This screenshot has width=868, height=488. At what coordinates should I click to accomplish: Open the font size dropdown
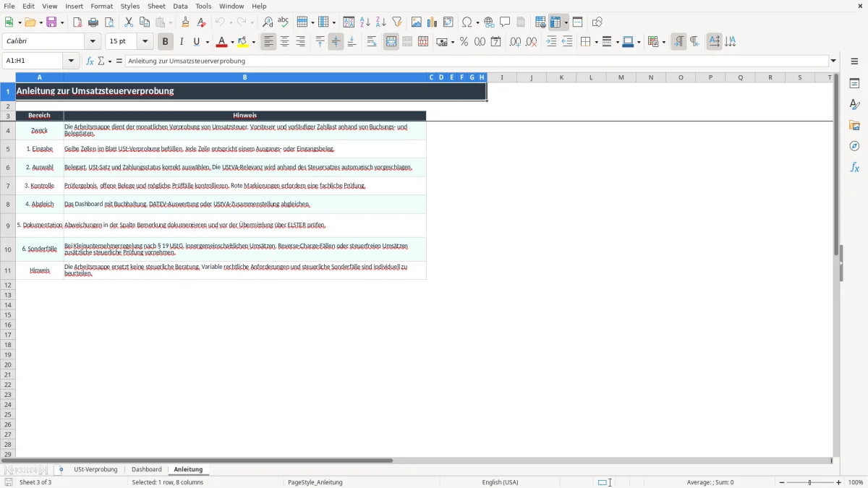point(145,42)
